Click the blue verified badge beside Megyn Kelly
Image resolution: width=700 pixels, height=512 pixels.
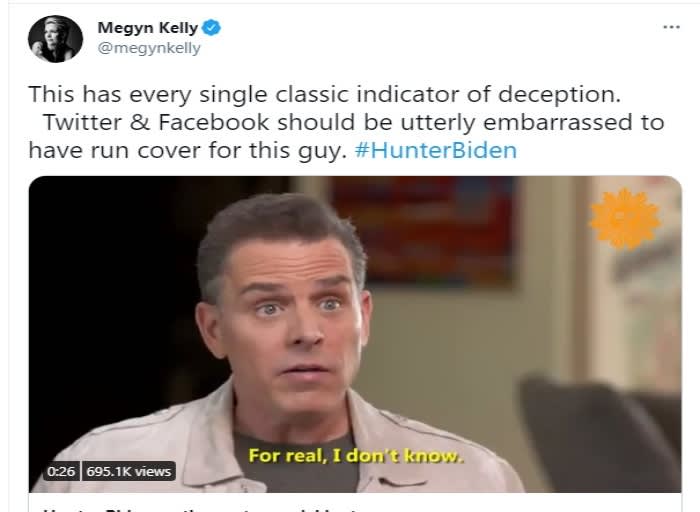[211, 28]
